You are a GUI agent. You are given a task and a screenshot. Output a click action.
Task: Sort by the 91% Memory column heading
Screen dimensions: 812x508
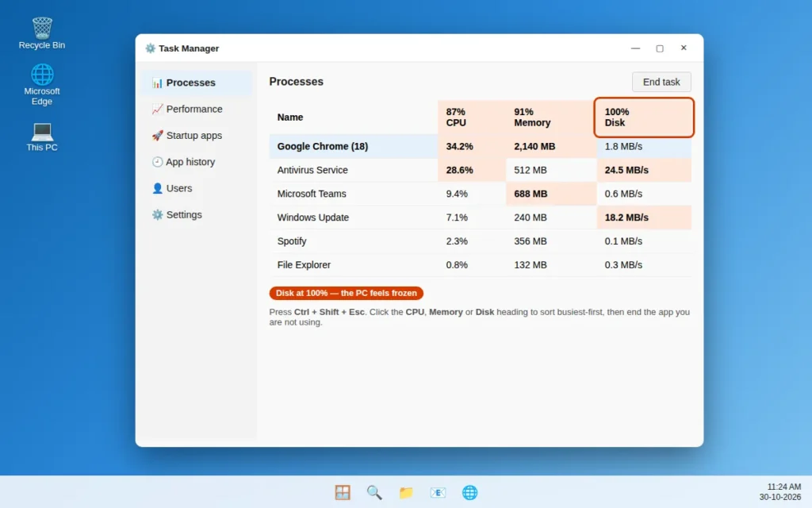551,117
